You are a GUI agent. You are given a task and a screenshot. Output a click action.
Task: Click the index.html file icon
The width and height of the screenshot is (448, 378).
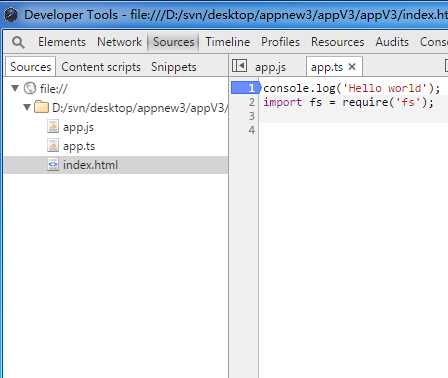coord(53,165)
